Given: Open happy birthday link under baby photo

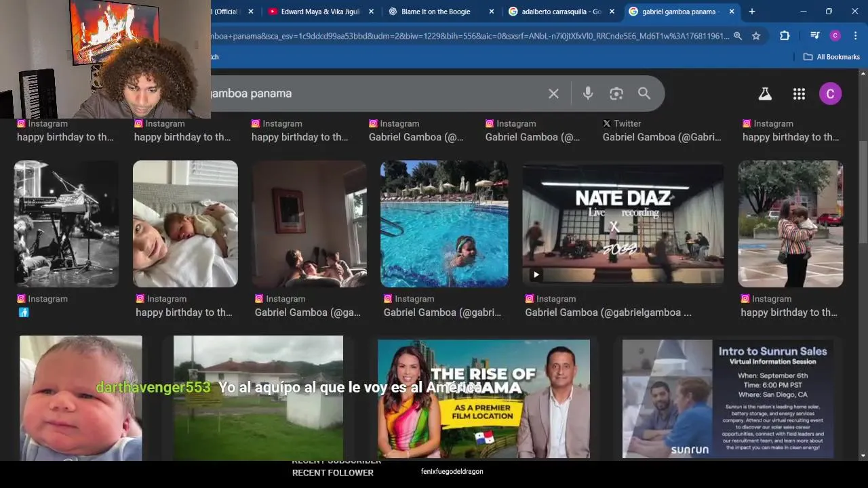Looking at the screenshot, I should click(184, 312).
